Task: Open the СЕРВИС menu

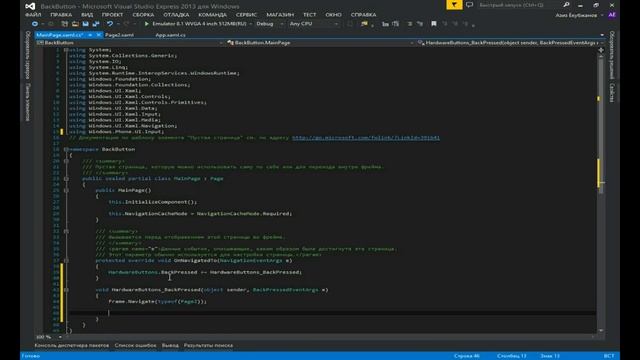Action: click(x=246, y=15)
